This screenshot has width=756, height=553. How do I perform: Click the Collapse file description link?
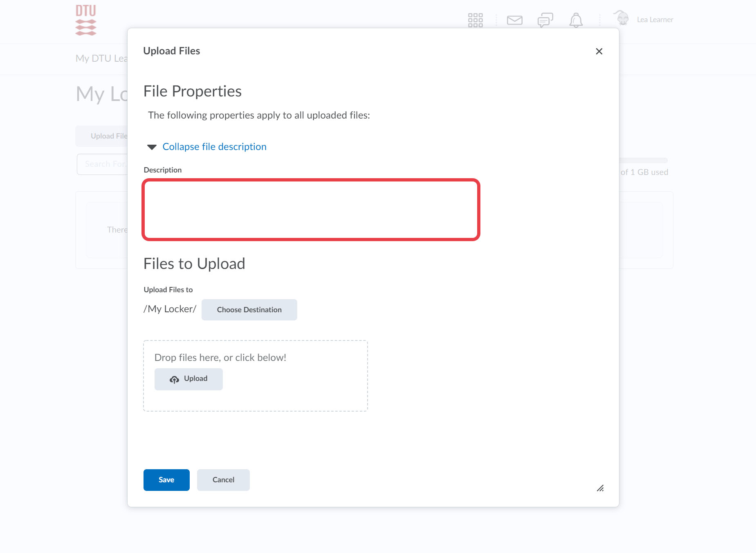click(214, 147)
